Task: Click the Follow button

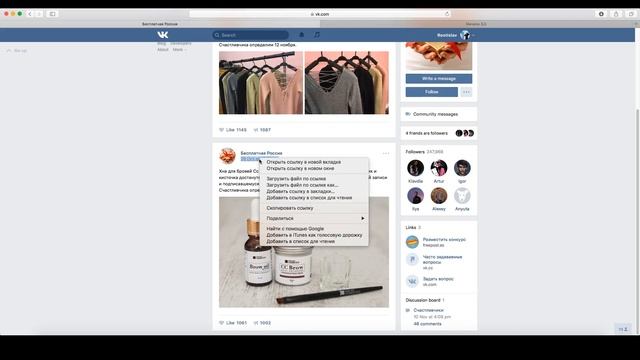Action: pos(431,92)
